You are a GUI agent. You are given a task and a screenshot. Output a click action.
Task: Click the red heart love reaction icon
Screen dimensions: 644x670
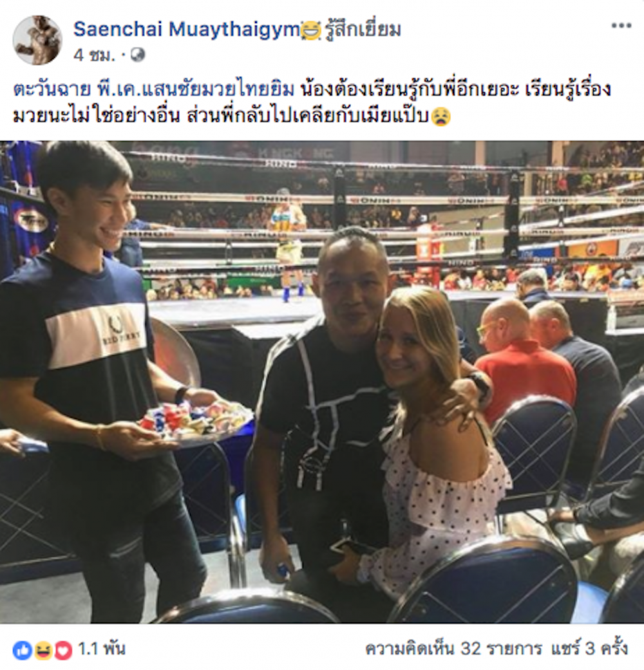[x=63, y=650]
